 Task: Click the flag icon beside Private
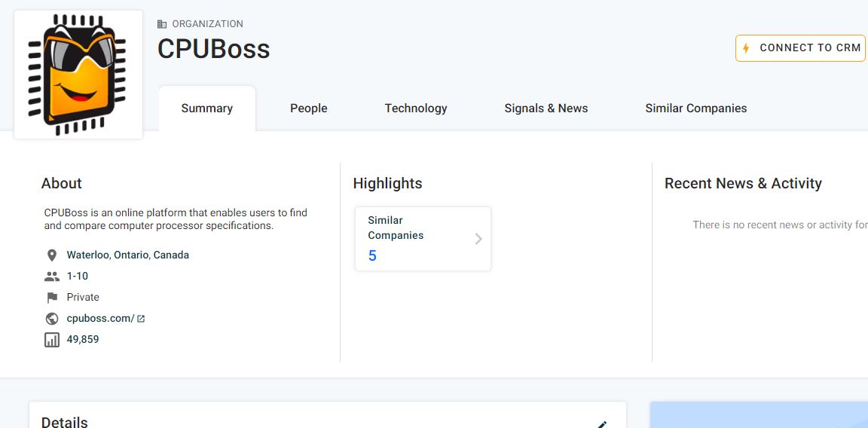(x=52, y=298)
